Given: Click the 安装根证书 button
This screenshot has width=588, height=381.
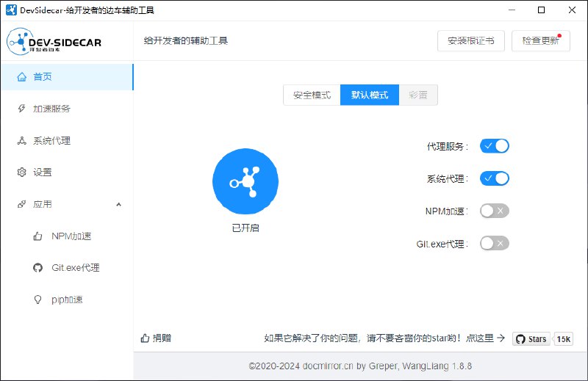Looking at the screenshot, I should click(x=471, y=41).
